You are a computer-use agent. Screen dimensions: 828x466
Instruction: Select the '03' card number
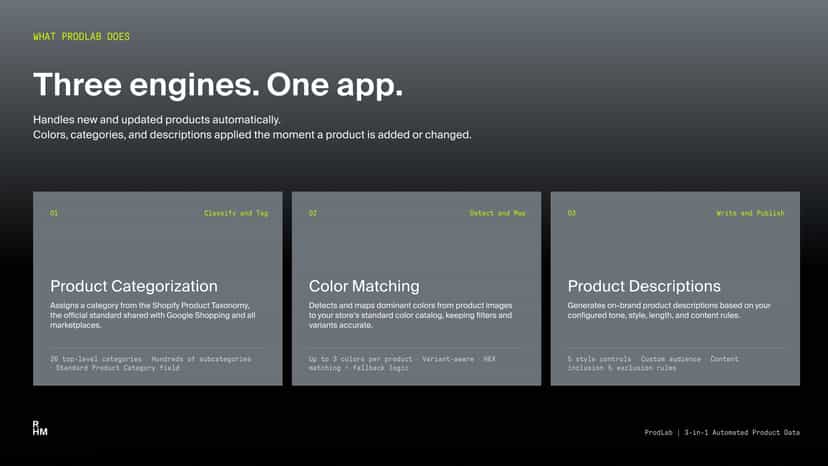tap(571, 213)
